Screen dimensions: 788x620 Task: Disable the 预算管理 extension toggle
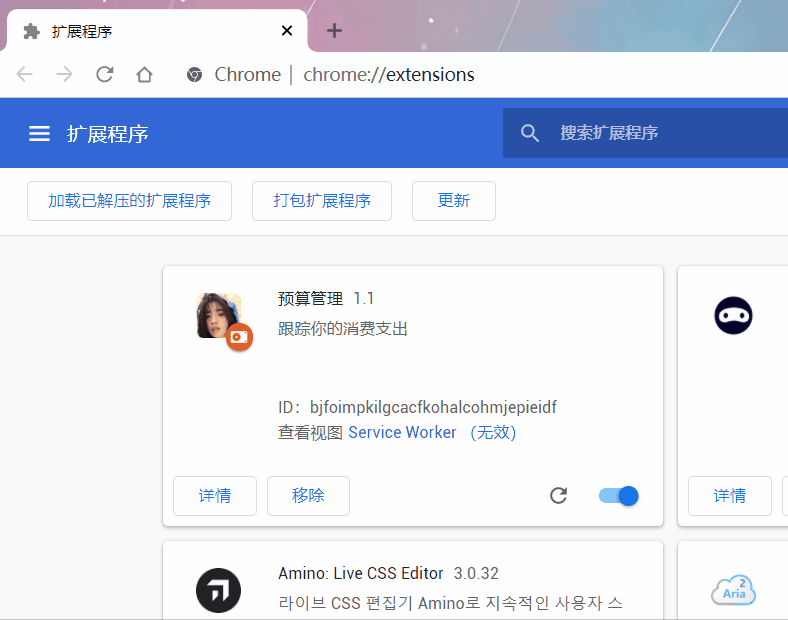tap(619, 496)
